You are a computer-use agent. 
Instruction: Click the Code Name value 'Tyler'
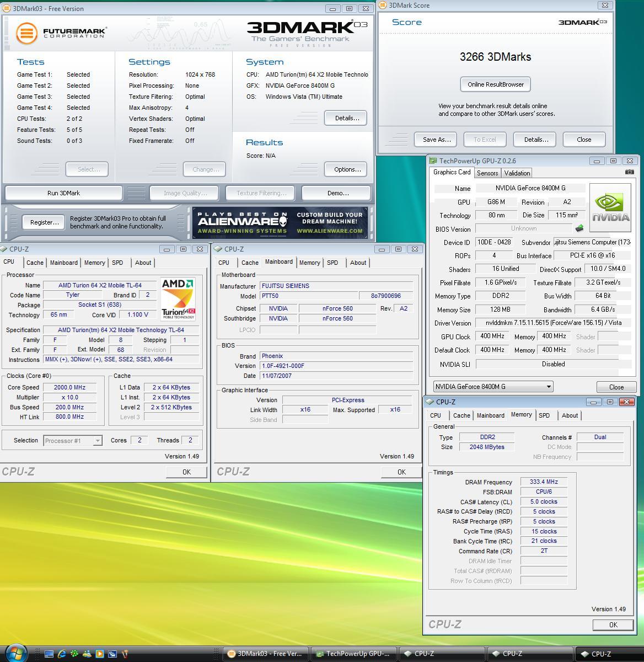[x=73, y=295]
